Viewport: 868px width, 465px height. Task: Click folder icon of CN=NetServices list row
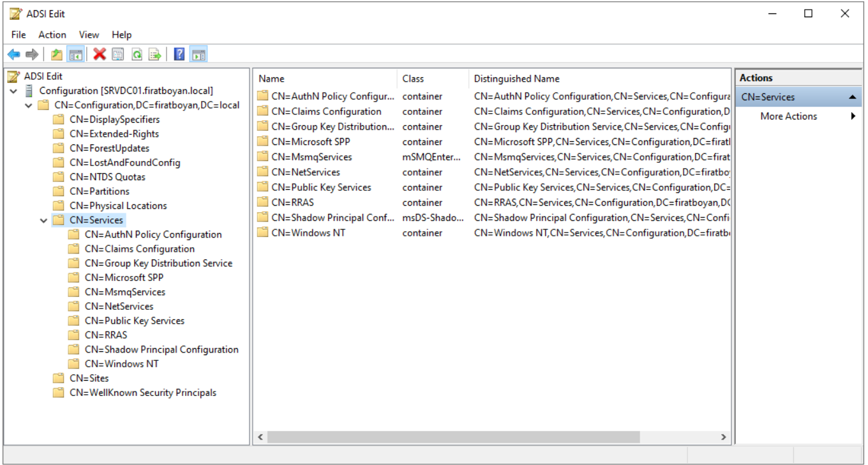point(262,172)
